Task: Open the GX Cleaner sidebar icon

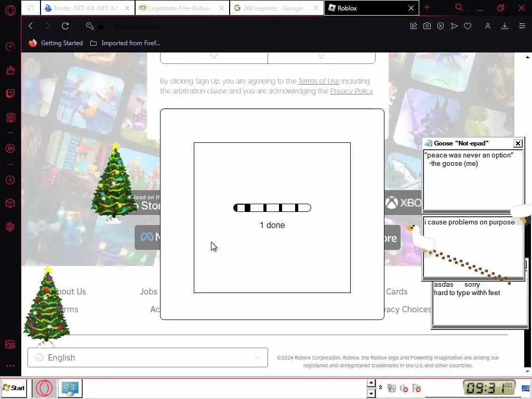Action: [10, 70]
